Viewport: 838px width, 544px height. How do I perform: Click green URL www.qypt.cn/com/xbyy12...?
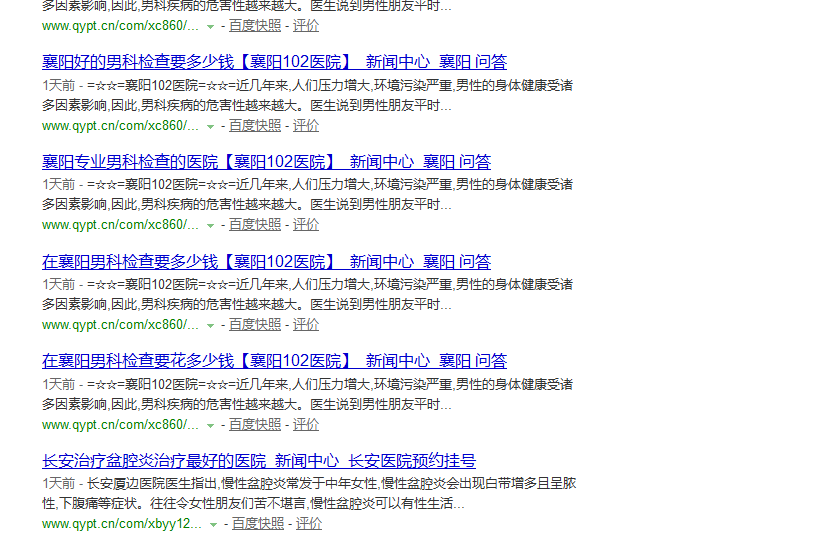pyautogui.click(x=122, y=524)
